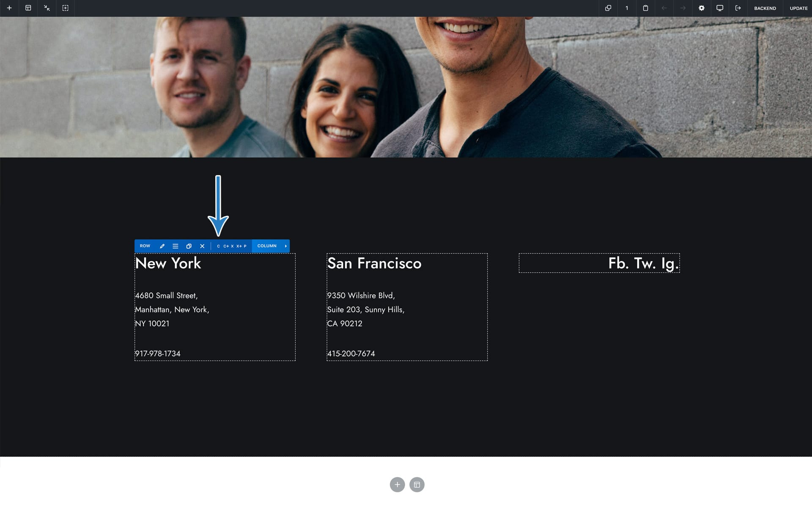The height and width of the screenshot is (508, 812).
Task: Edit the row with the pencil icon
Action: tap(162, 246)
